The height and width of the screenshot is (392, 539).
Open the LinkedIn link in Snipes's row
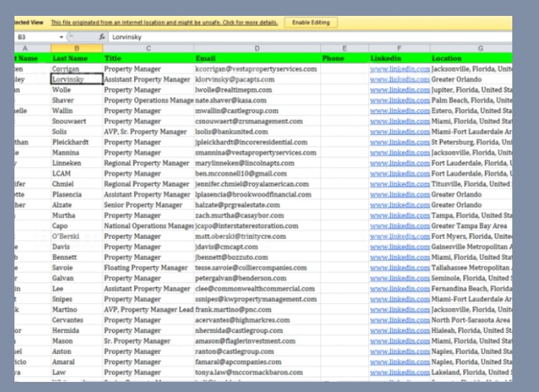coord(400,300)
